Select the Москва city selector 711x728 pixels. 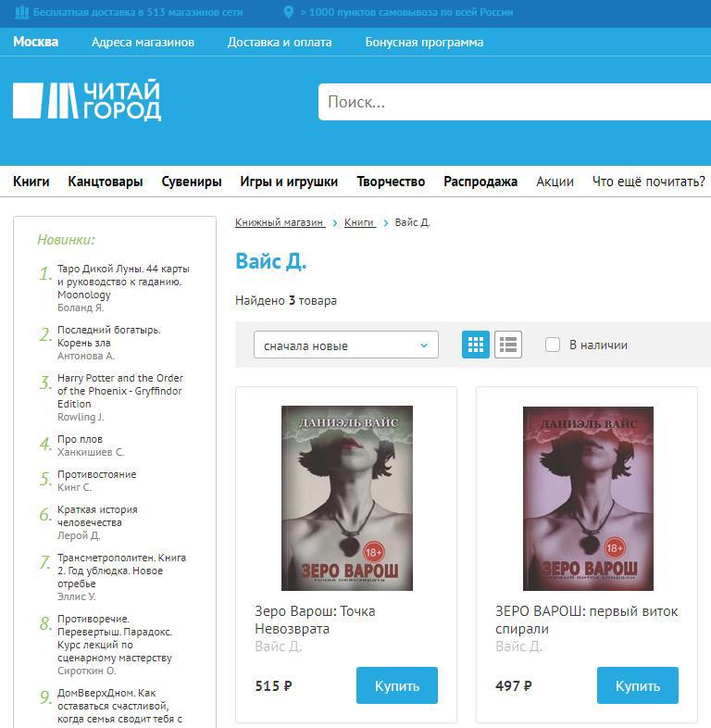tap(35, 42)
